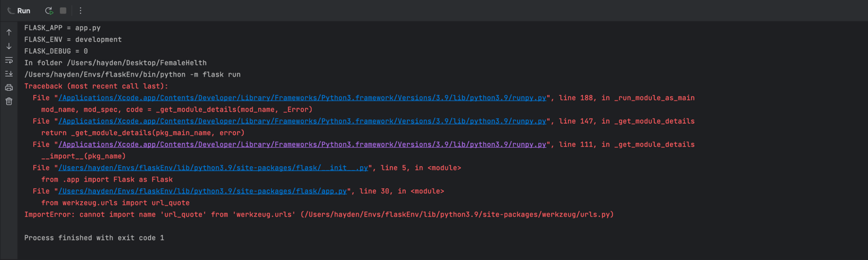Clear all console output with trash icon
This screenshot has height=260, width=868.
(9, 101)
